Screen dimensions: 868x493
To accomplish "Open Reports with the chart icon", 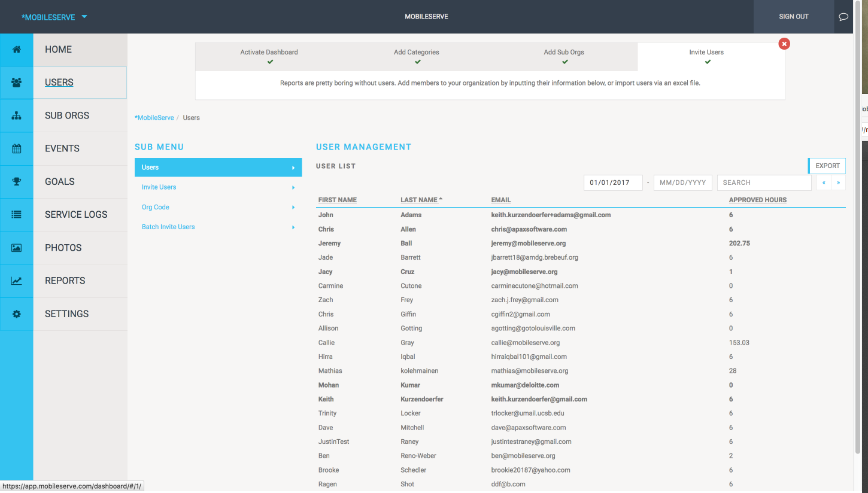I will point(16,280).
